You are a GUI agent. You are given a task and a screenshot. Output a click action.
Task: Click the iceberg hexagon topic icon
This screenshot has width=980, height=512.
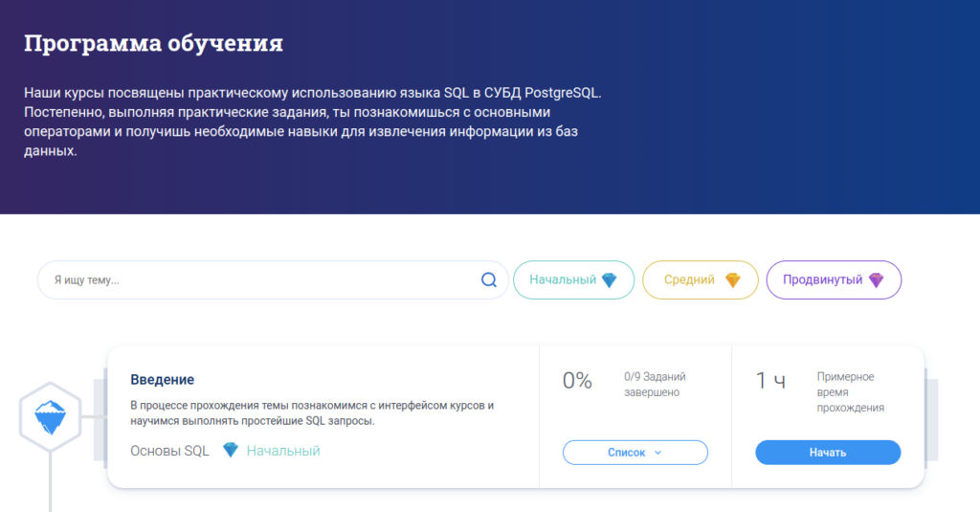point(50,415)
